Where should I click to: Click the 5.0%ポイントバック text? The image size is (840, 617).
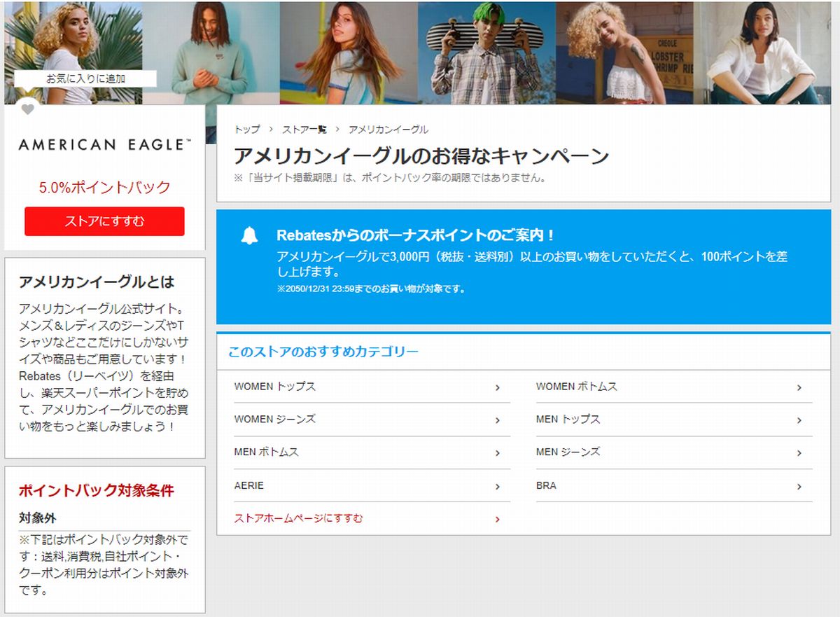(104, 188)
